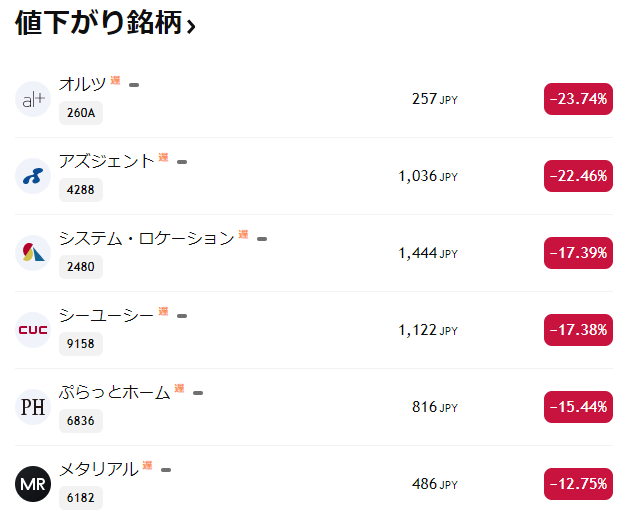Open the アズジェント stock name link

tap(106, 160)
